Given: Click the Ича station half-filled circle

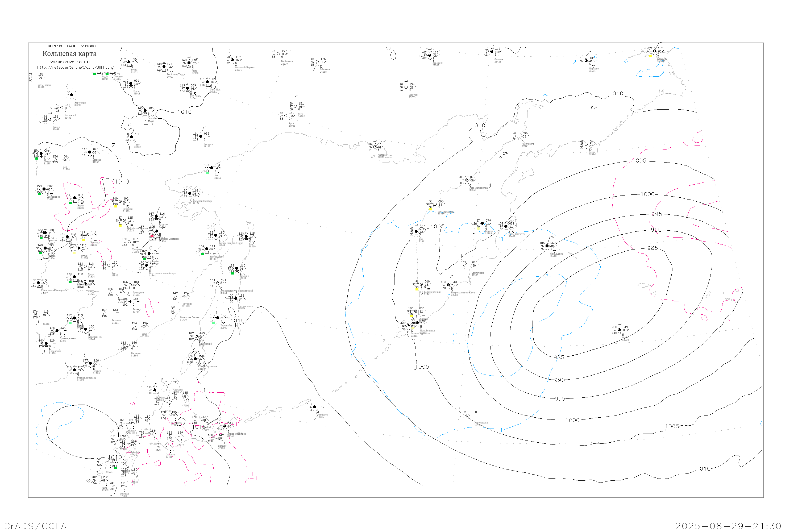Looking at the screenshot, I should click(x=416, y=231).
